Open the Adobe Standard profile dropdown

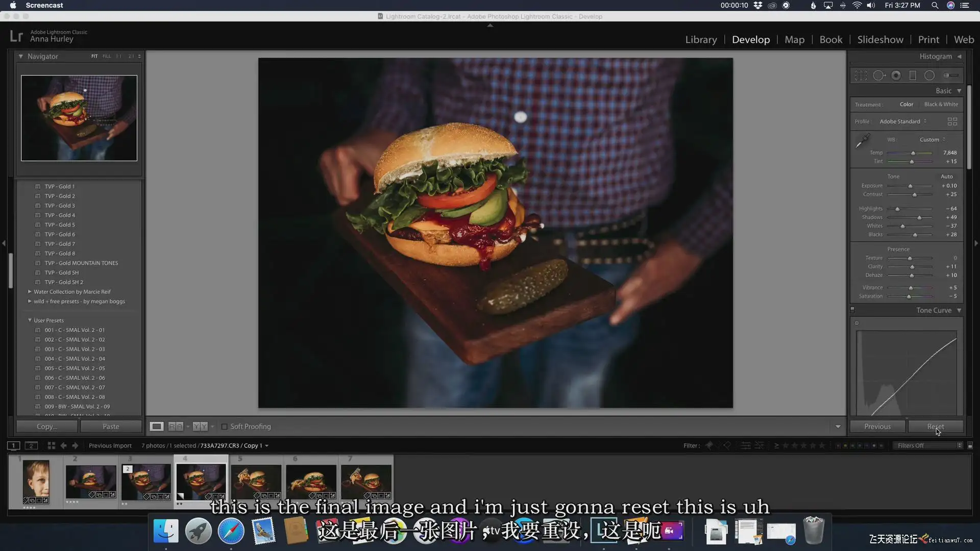pyautogui.click(x=903, y=121)
